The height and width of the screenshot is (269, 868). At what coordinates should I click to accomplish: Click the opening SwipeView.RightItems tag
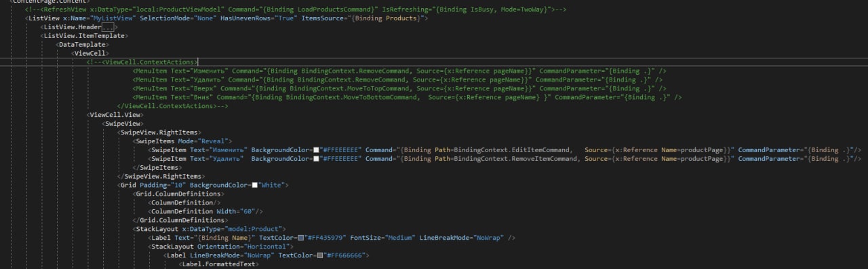pyautogui.click(x=159, y=132)
